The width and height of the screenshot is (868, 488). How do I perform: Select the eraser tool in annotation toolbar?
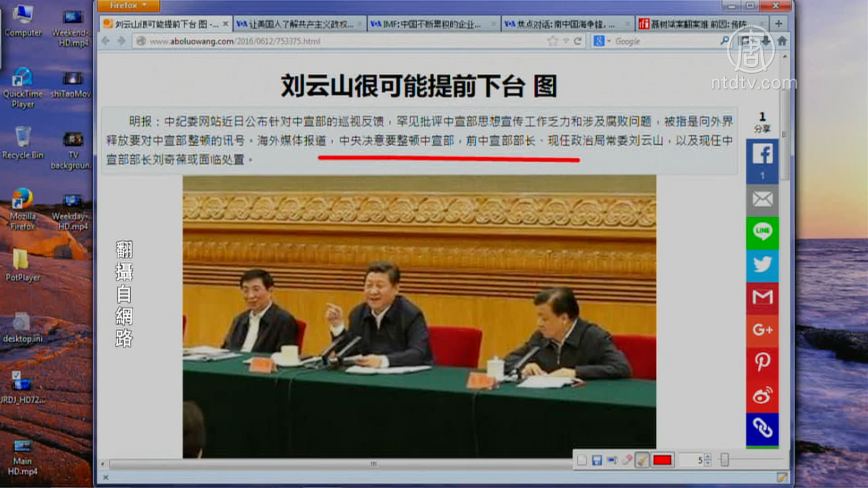(x=627, y=460)
